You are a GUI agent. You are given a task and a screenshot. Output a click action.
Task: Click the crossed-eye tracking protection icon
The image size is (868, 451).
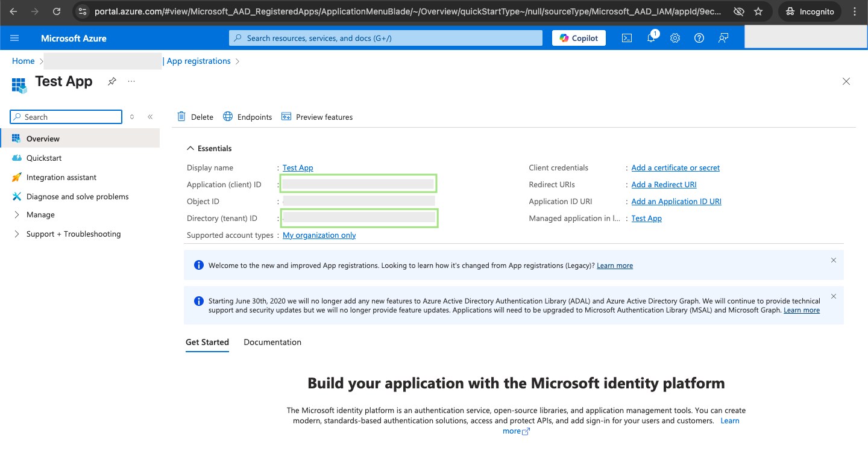738,11
